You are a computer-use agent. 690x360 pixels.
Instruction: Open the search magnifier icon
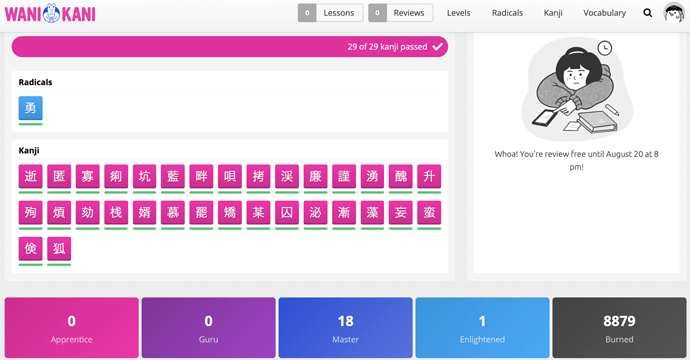647,13
